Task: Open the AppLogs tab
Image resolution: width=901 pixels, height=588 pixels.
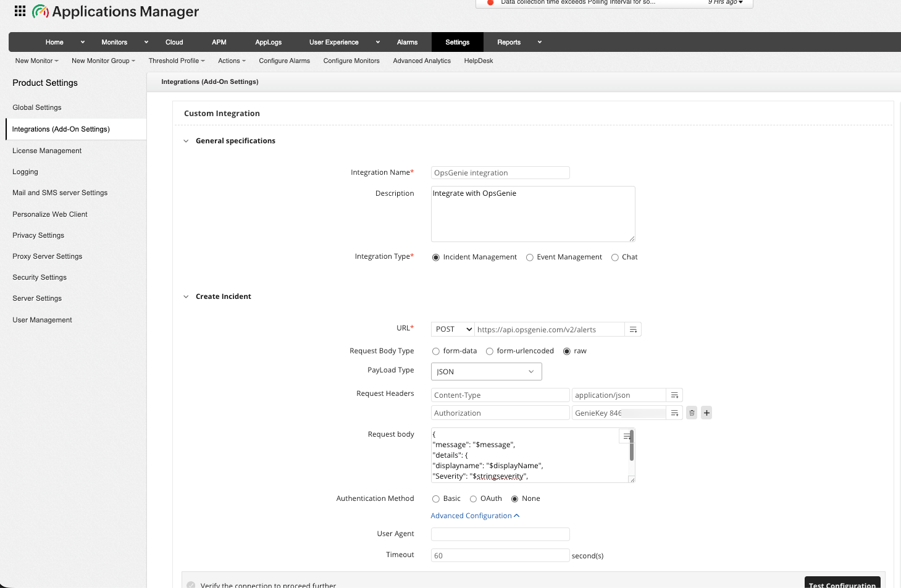Action: click(269, 42)
